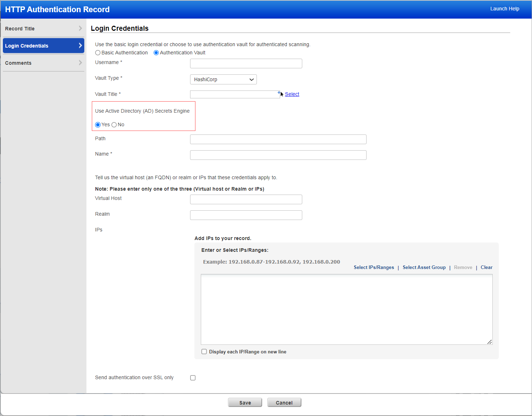532x416 pixels.
Task: Switch to the Comments section
Action: (43, 63)
